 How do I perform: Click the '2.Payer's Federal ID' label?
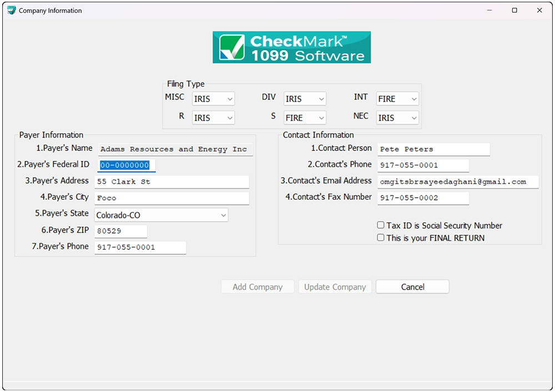[53, 164]
